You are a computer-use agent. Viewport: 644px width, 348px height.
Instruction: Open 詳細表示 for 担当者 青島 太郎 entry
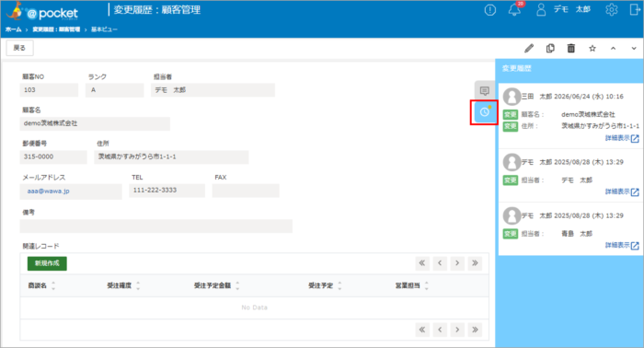click(x=622, y=245)
